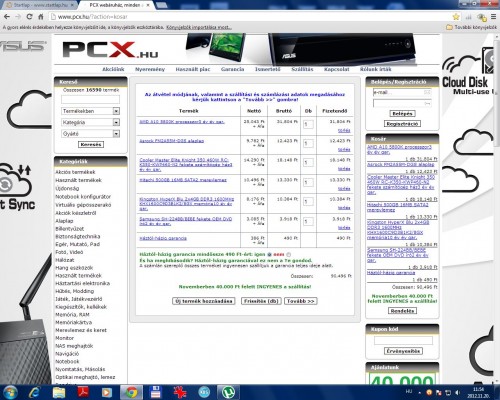
Task: Click Új termék hozzáadása button
Action: (x=203, y=301)
